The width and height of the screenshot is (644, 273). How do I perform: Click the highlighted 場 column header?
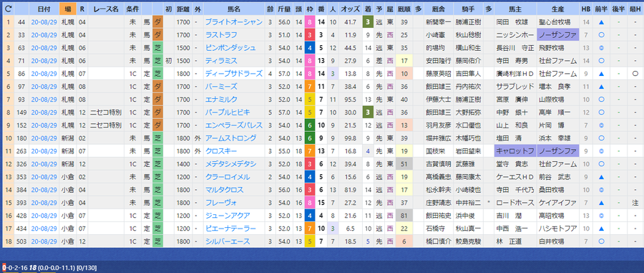pos(67,9)
